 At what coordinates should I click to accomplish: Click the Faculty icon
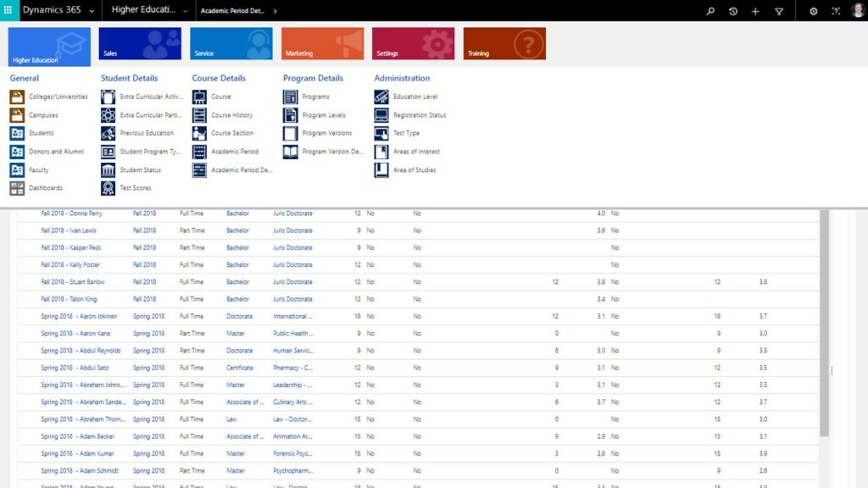click(x=17, y=169)
